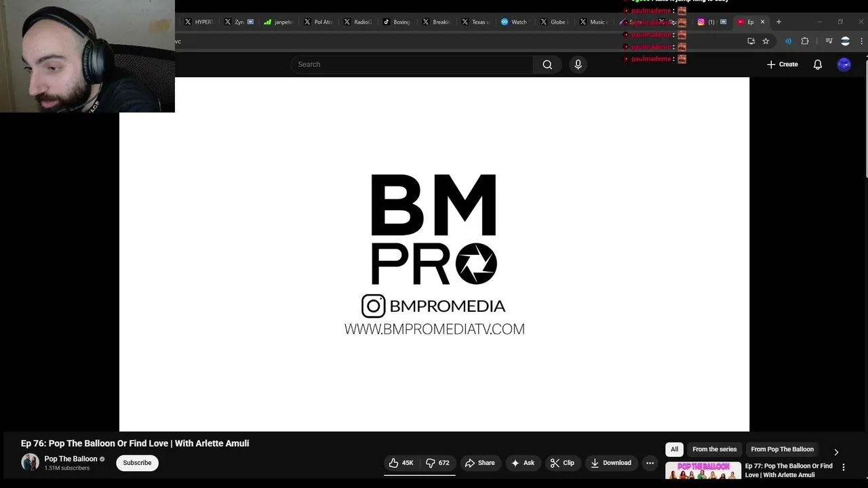The width and height of the screenshot is (868, 488).
Task: Switch to the Zyn X browser tab
Action: (x=238, y=22)
